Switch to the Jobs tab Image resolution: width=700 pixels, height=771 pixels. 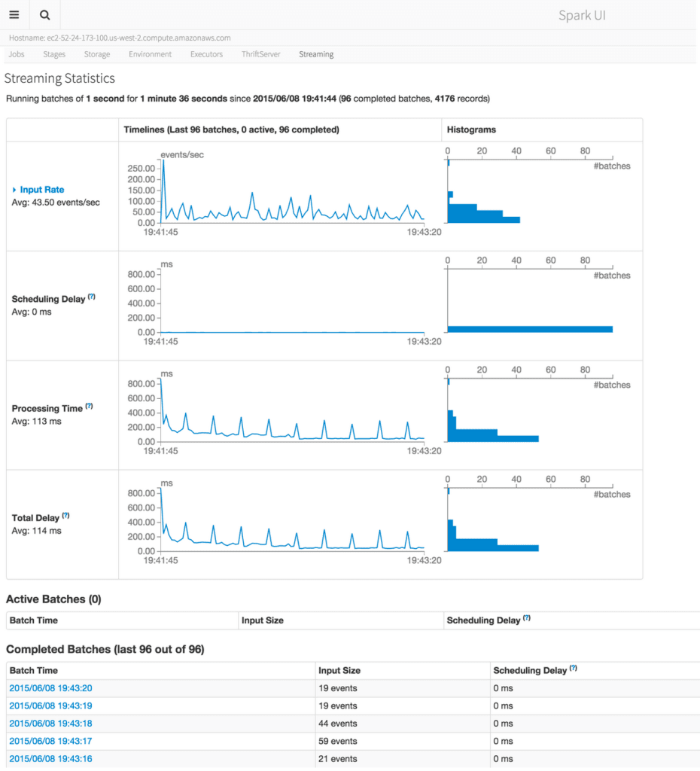(x=16, y=54)
